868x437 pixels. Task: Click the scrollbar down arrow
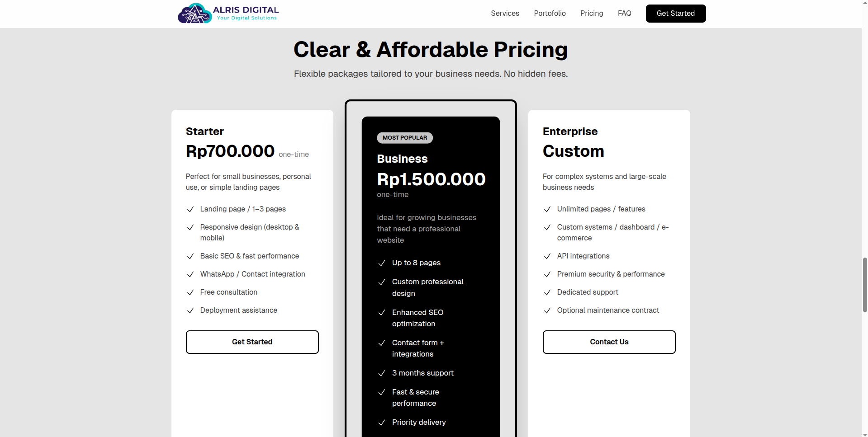(x=864, y=434)
